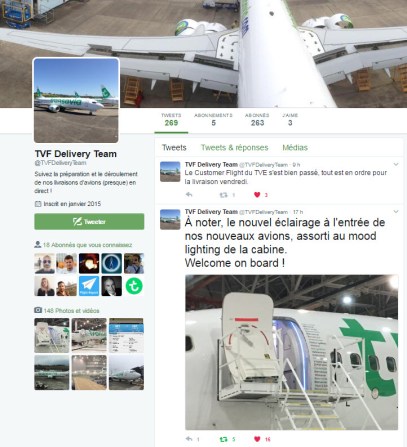Like the nouvel éclairage tweet heart
Image resolution: width=407 pixels, height=447 pixels.
pyautogui.click(x=257, y=439)
